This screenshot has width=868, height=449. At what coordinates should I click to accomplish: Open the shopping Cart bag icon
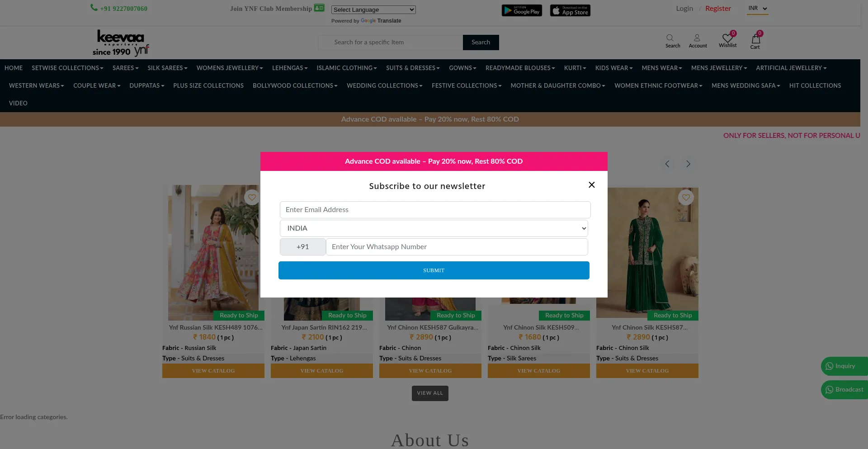coord(755,38)
